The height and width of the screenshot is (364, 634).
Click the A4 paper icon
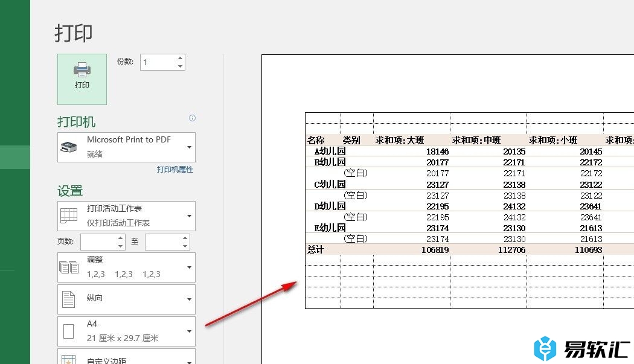click(68, 331)
